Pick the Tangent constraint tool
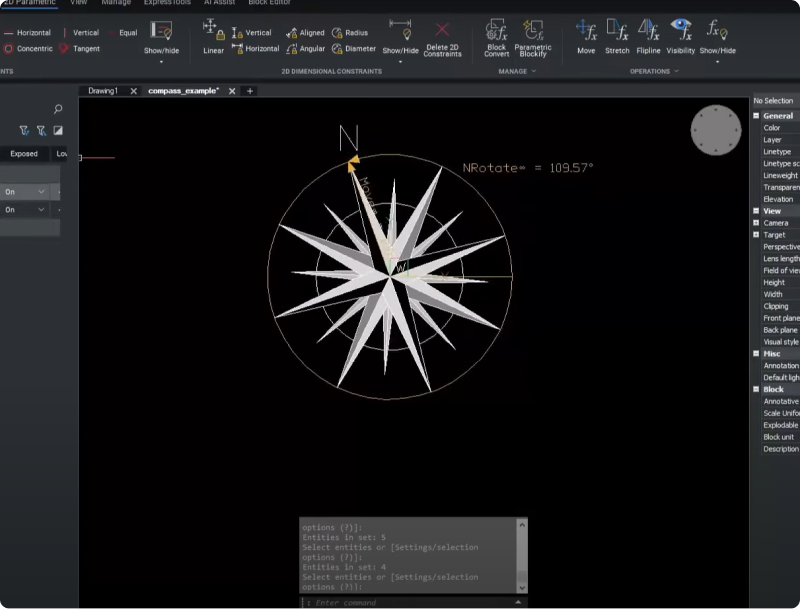 click(x=80, y=48)
